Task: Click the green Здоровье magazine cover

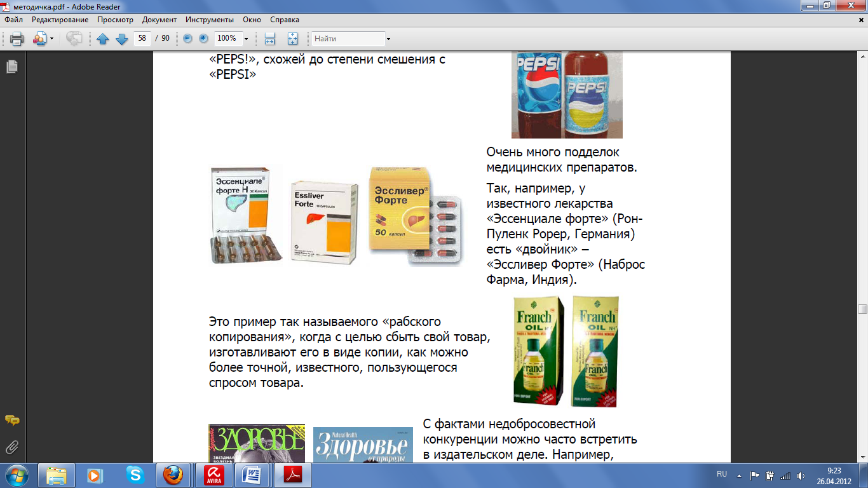Action: pyautogui.click(x=257, y=443)
